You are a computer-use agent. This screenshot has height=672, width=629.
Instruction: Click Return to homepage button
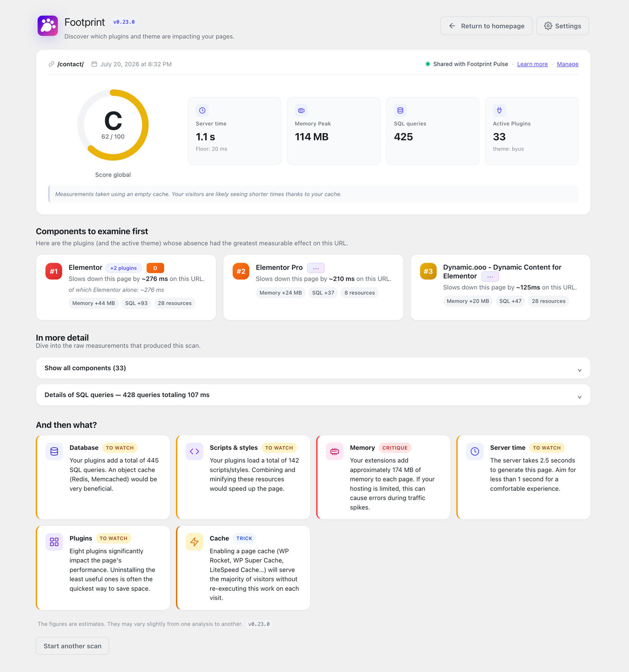(x=486, y=26)
